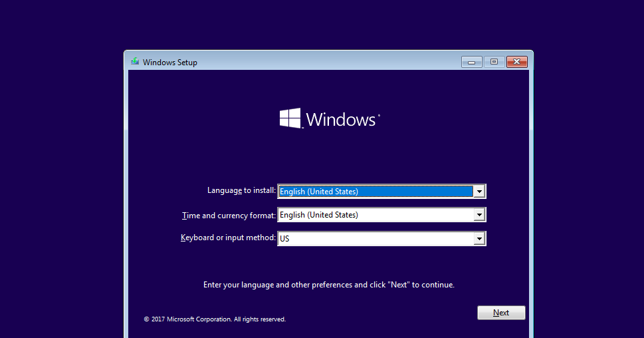The height and width of the screenshot is (338, 644).
Task: Maximize the Windows Setup window
Action: [494, 62]
